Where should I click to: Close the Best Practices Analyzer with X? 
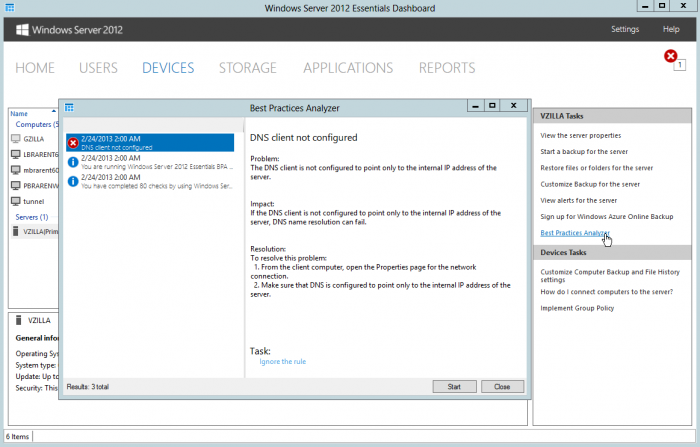point(513,106)
